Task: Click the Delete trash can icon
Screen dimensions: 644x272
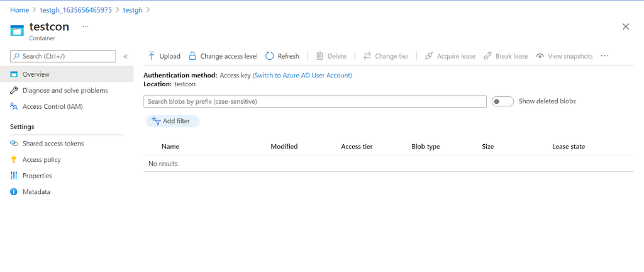Action: (x=319, y=56)
